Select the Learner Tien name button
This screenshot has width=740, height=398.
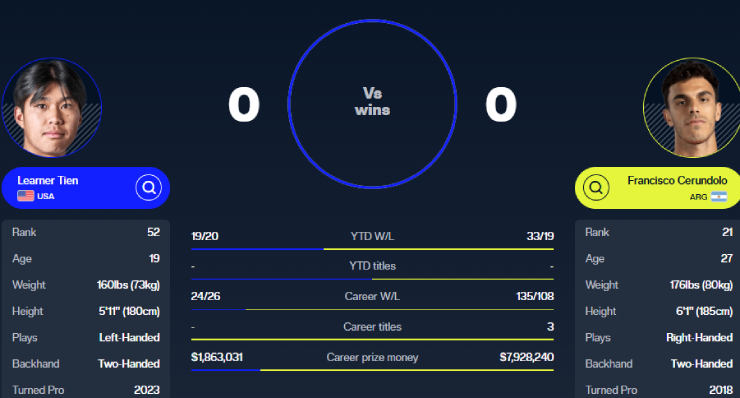tap(85, 188)
